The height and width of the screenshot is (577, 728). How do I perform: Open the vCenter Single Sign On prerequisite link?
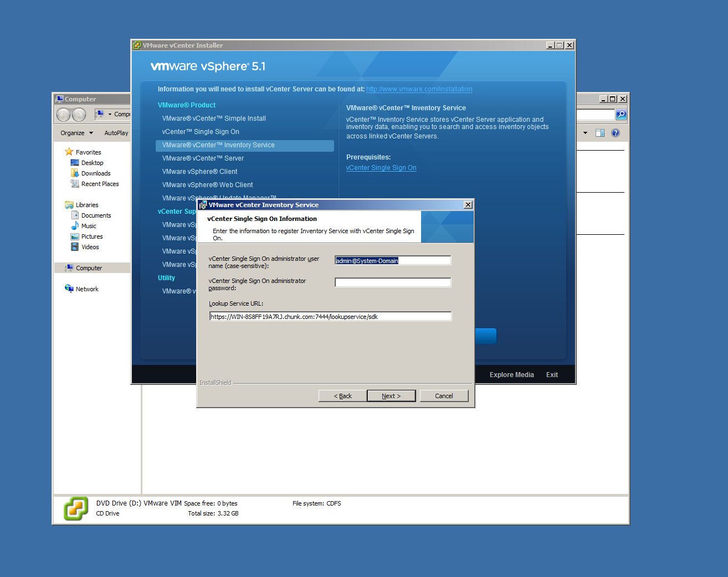(x=381, y=168)
